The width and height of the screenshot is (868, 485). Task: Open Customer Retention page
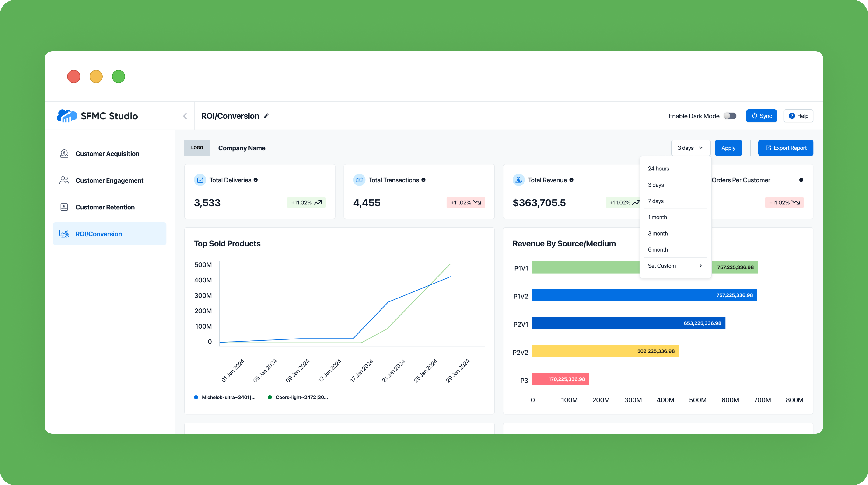109,207
